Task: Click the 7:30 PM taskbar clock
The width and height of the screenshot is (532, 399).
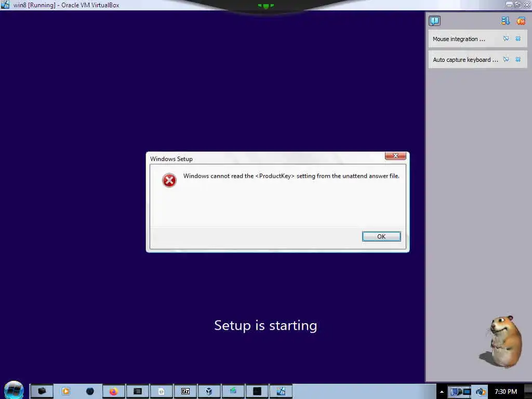Action: [x=506, y=392]
